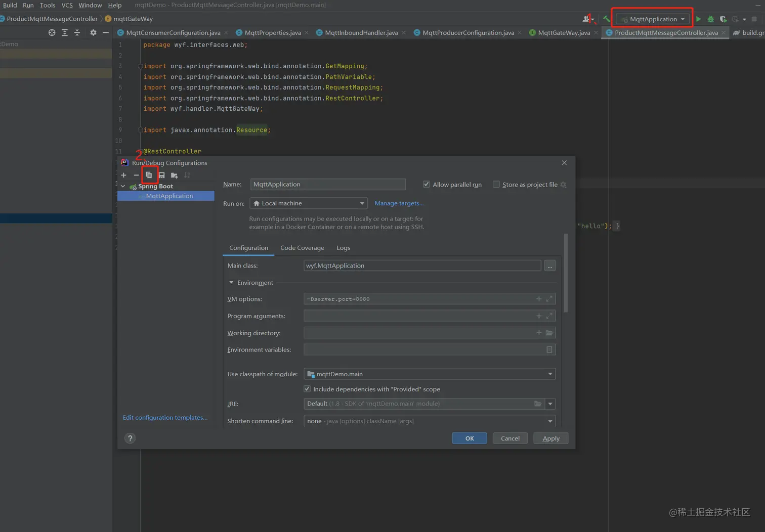Open the VCS menu
Image resolution: width=765 pixels, height=532 pixels.
[67, 5]
